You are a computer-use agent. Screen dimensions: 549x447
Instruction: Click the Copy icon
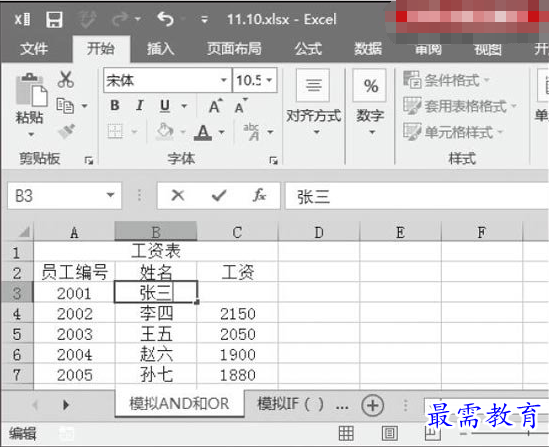tap(65, 105)
